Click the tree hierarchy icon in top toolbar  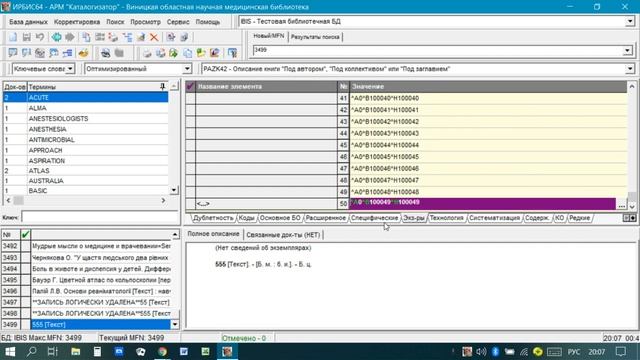(127, 38)
